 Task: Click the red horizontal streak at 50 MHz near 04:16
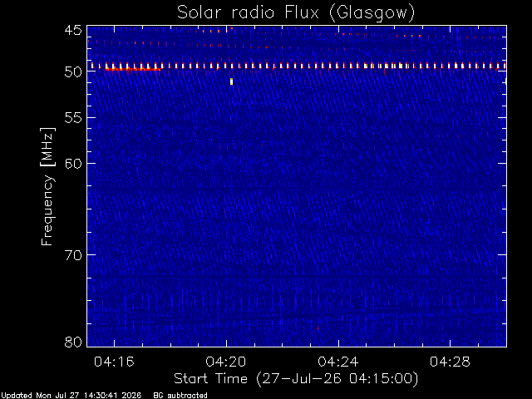(133, 69)
